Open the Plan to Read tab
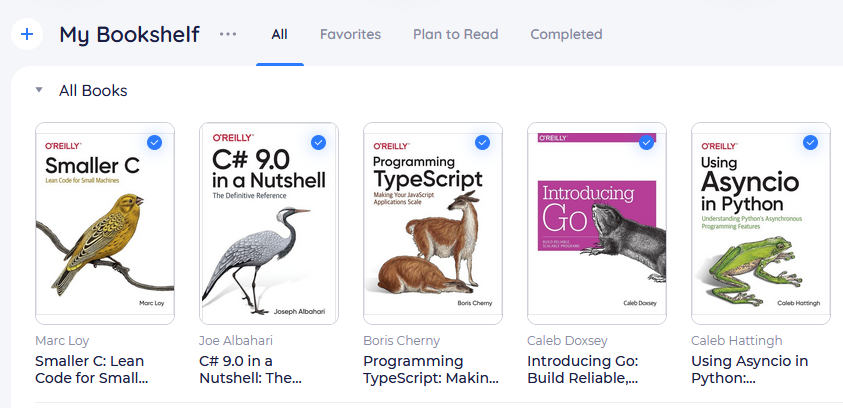 [455, 34]
